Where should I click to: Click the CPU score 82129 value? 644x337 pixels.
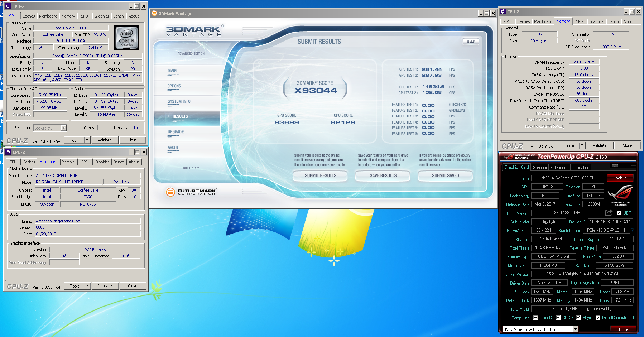(x=343, y=122)
